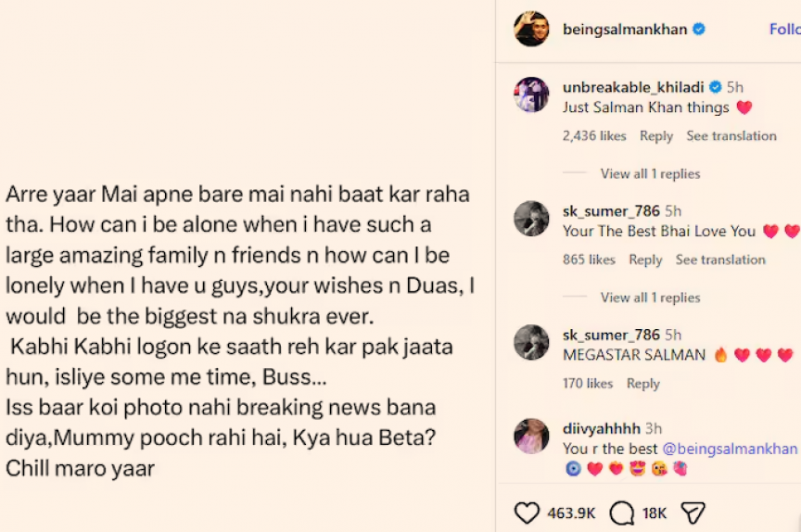
Task: View the 2,436 likes list
Action: 594,136
